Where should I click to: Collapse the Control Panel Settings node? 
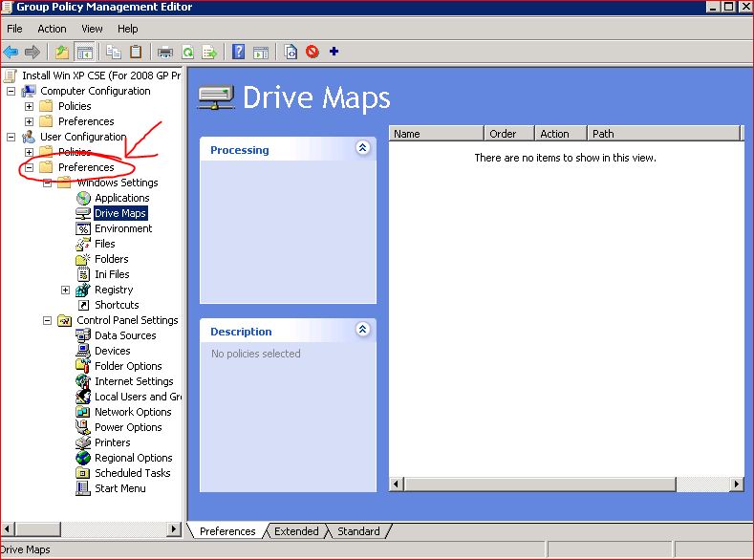[x=47, y=320]
